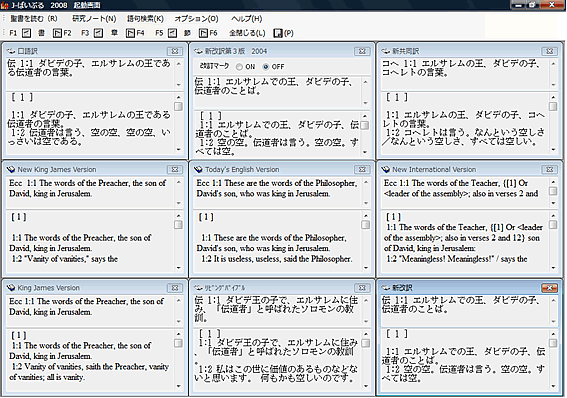Click scroll-down arrow in 新共同訳 lower pane
The height and width of the screenshot is (398, 567).
pos(553,149)
